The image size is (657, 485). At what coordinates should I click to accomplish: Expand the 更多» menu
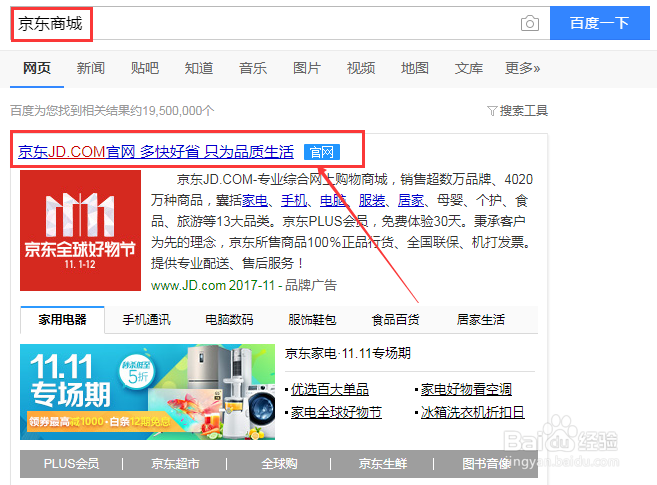[x=522, y=68]
